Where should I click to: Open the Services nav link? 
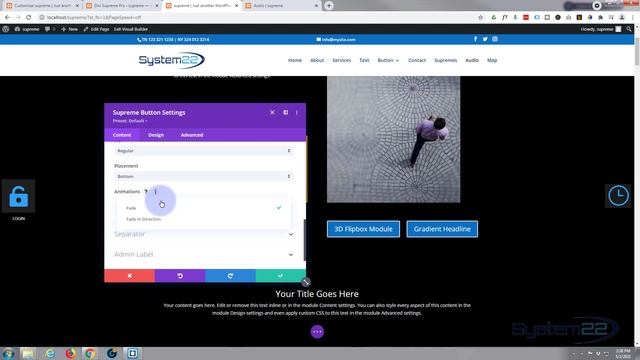point(342,60)
